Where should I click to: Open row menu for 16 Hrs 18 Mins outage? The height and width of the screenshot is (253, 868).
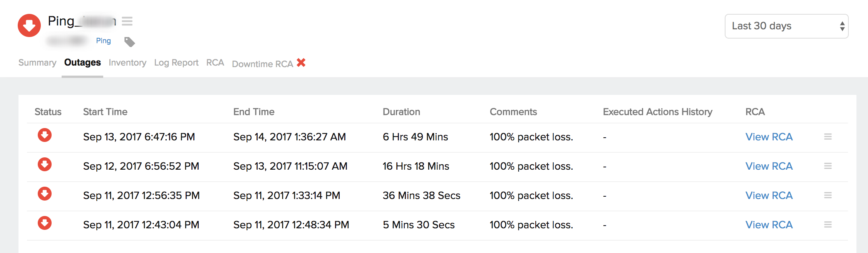point(828,166)
